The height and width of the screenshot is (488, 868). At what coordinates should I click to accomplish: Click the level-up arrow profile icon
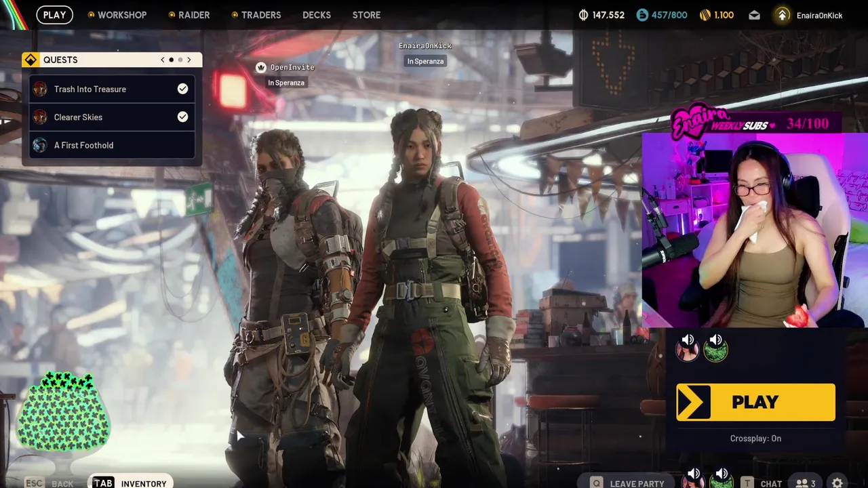(783, 15)
